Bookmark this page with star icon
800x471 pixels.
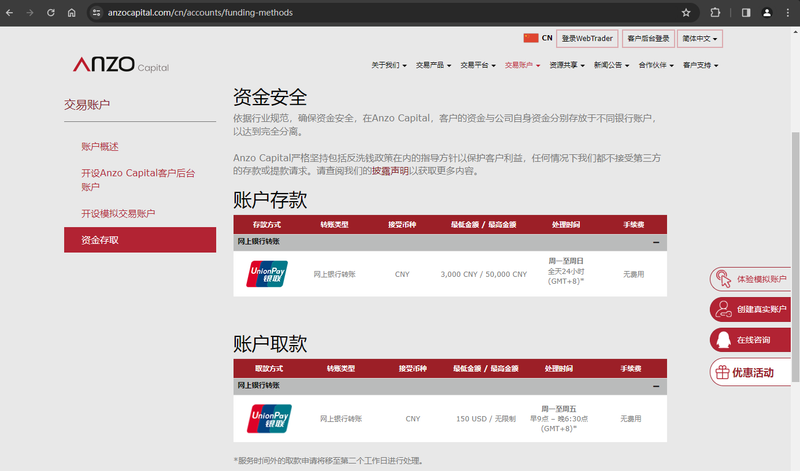click(686, 13)
